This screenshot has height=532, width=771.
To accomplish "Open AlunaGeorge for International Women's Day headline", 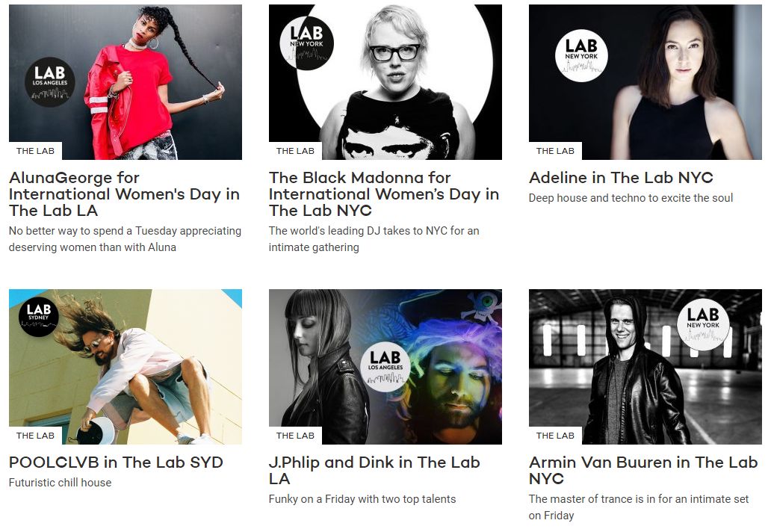I will click(x=125, y=194).
